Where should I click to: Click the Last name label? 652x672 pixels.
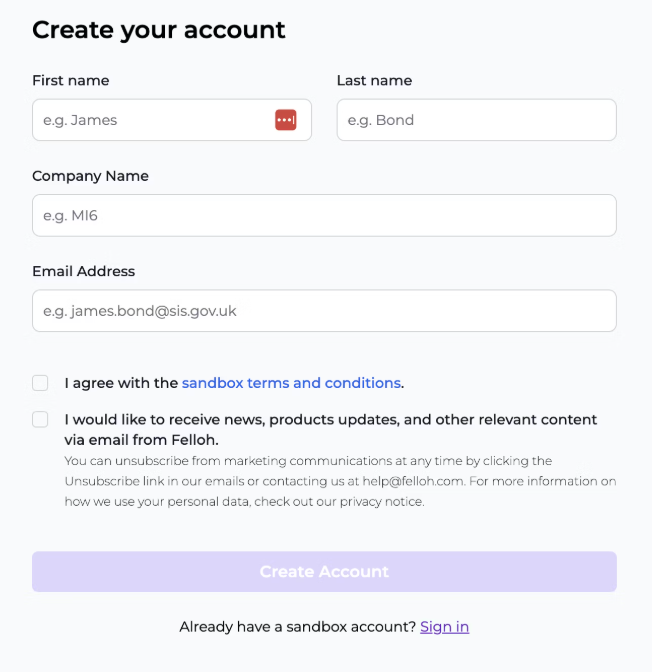click(x=374, y=81)
